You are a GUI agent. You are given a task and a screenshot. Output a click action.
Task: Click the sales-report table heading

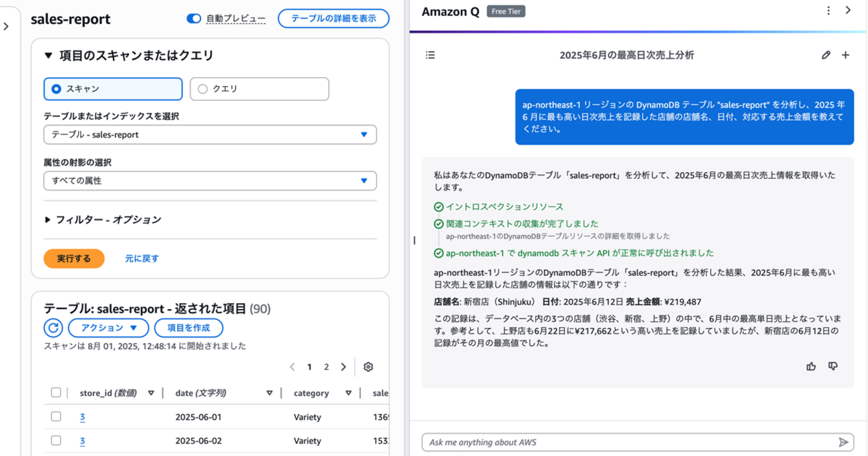(70, 19)
